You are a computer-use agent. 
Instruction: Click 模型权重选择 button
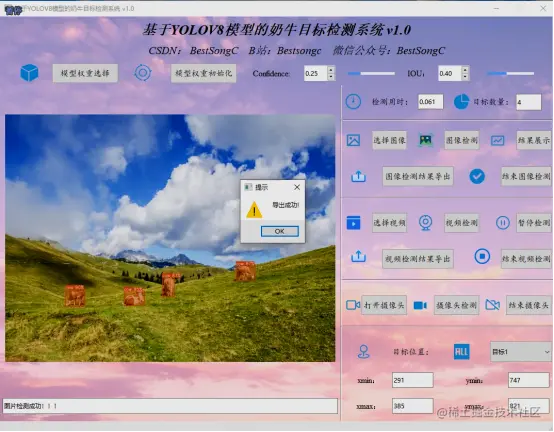click(85, 73)
